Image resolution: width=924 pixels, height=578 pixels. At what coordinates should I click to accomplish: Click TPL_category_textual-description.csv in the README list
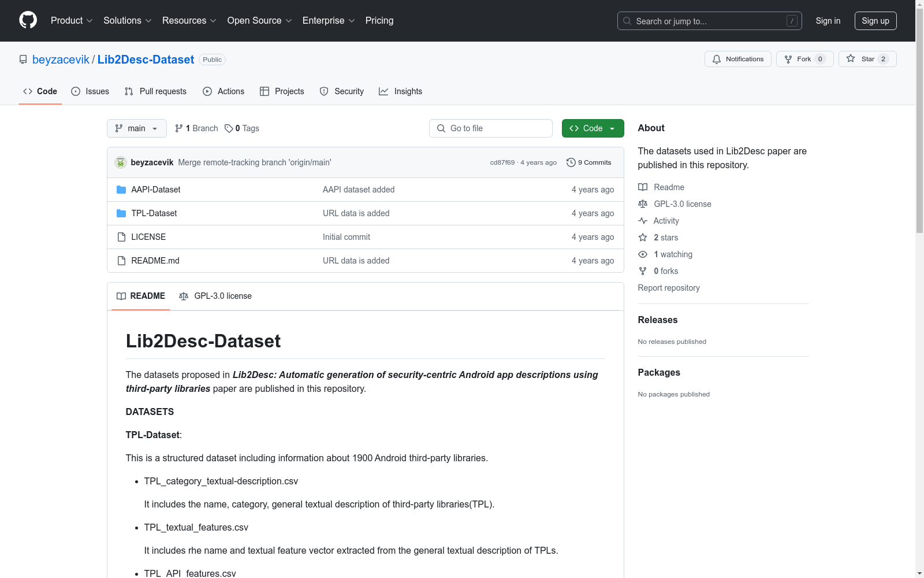click(221, 481)
